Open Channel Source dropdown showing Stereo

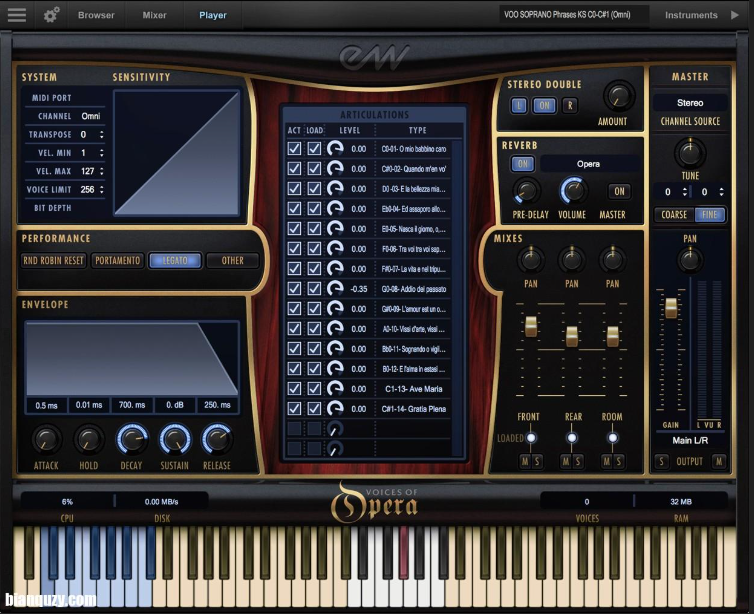[690, 103]
